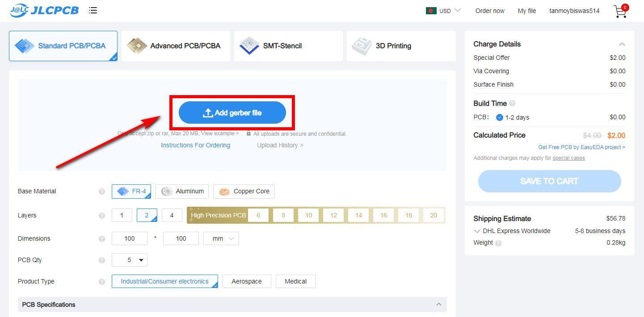644x317 pixels.
Task: Collapse the PCB Specifications section
Action: 438,304
